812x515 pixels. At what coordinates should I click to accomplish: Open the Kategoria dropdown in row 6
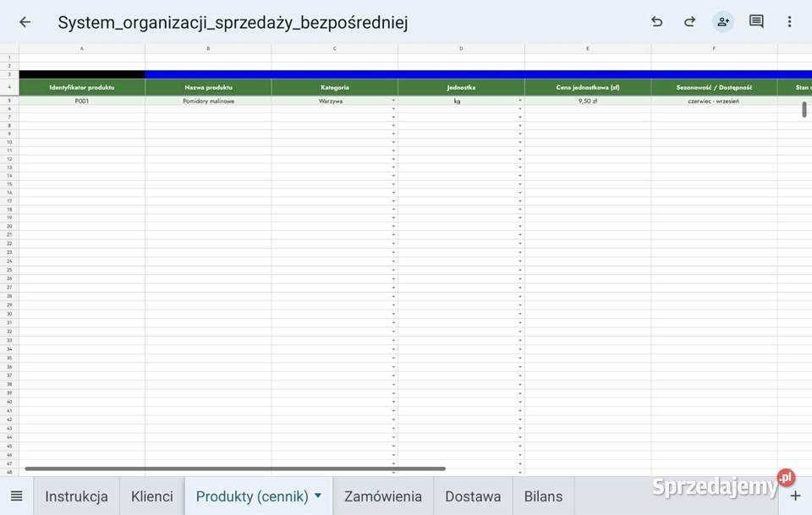pos(393,109)
